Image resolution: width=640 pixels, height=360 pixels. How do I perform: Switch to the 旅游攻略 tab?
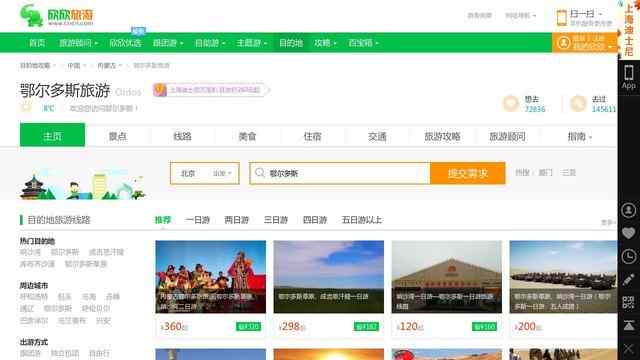tap(442, 136)
